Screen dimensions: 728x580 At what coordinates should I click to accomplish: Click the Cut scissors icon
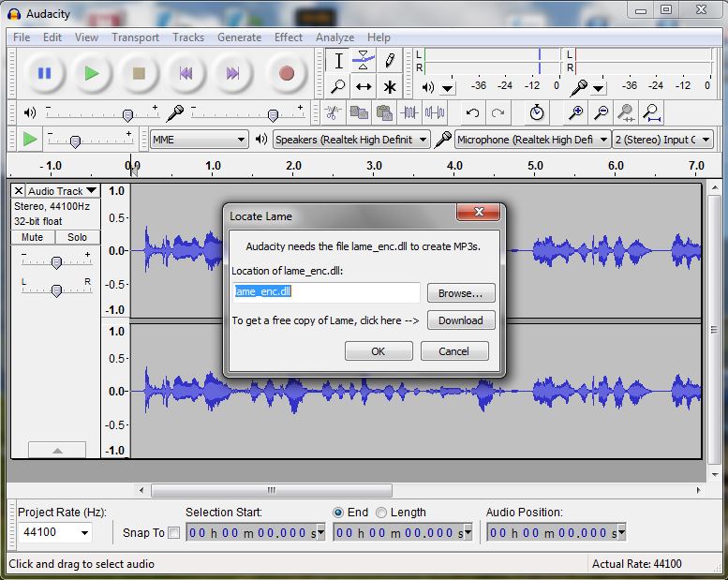[333, 112]
